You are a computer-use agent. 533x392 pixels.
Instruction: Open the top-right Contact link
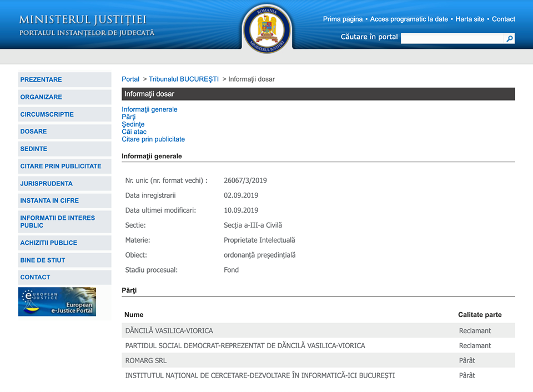click(x=504, y=19)
